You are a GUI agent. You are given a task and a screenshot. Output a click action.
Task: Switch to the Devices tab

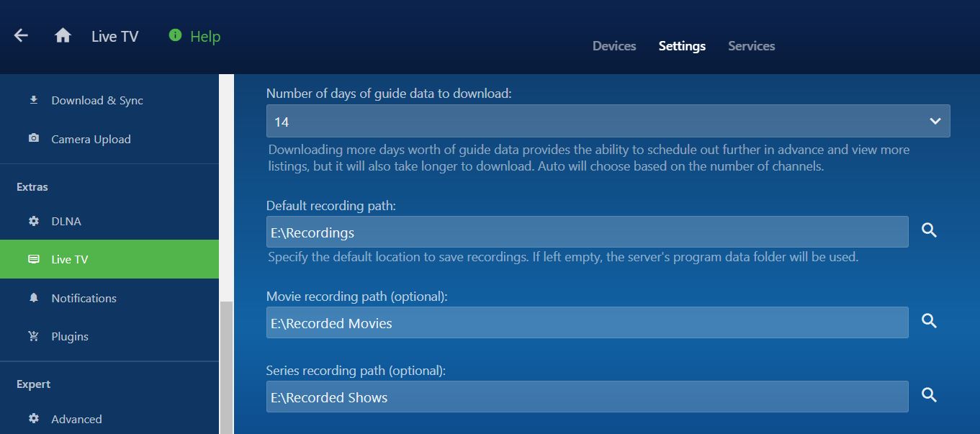[614, 46]
